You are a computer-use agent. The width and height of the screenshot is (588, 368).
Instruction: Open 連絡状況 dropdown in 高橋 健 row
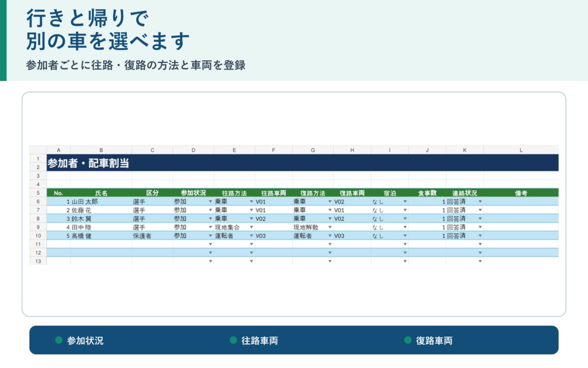480,236
